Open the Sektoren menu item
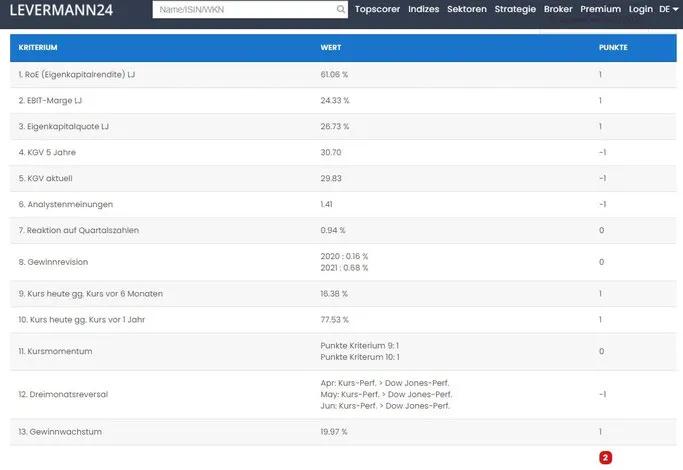The width and height of the screenshot is (683, 470). click(x=467, y=9)
